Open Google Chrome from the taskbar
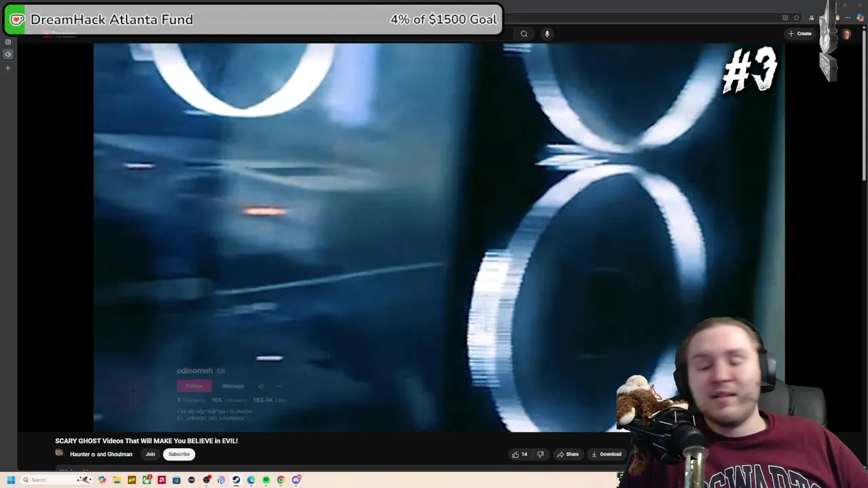Image resolution: width=868 pixels, height=488 pixels. tap(281, 480)
